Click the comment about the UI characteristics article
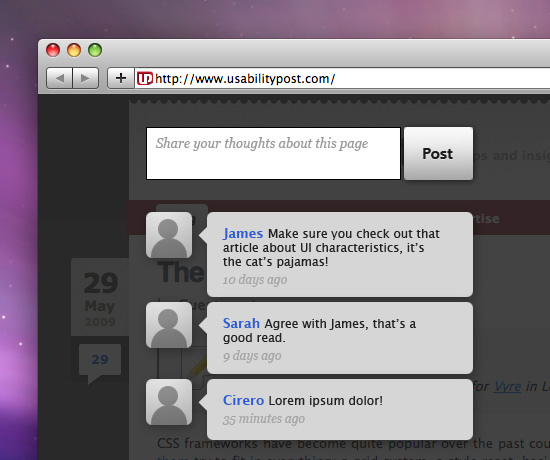Viewport: 550px width, 460px height. 331,248
